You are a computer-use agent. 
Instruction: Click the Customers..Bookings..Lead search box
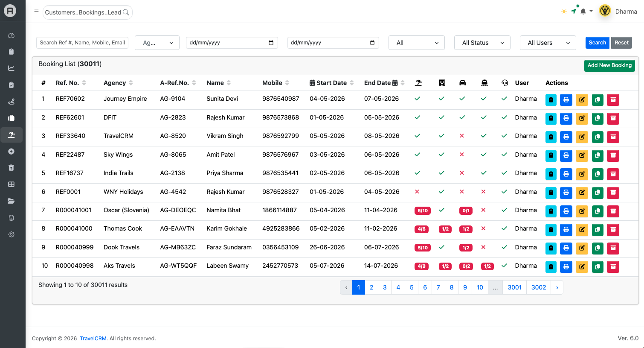click(87, 12)
